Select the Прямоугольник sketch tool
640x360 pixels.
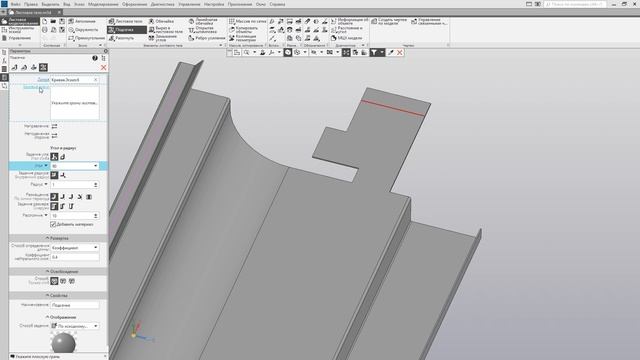87,38
